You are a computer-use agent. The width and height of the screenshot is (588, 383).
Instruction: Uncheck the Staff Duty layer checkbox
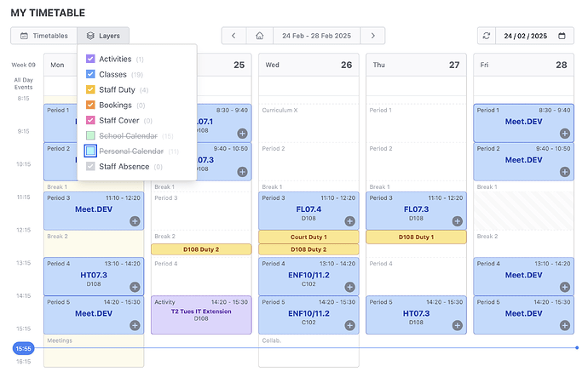click(x=90, y=89)
